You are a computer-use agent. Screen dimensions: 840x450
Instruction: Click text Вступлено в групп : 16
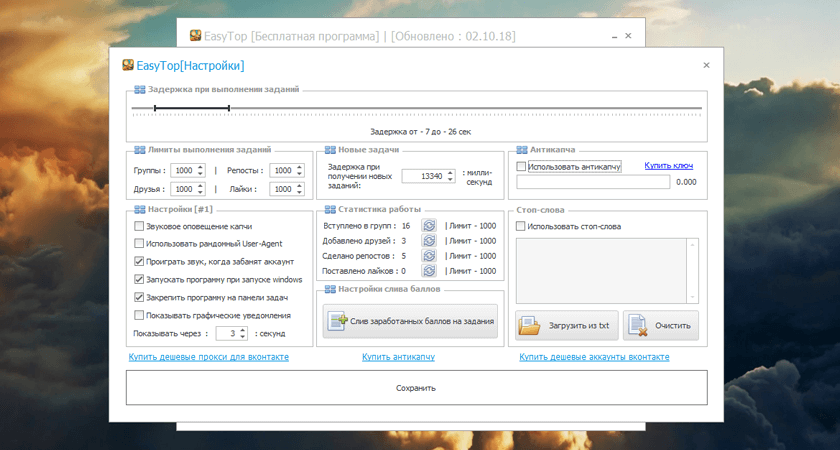click(x=367, y=226)
